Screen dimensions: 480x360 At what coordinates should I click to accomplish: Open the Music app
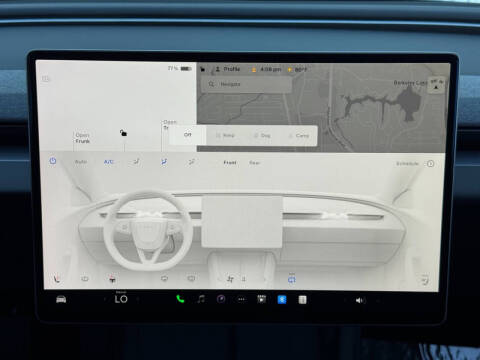click(201, 299)
